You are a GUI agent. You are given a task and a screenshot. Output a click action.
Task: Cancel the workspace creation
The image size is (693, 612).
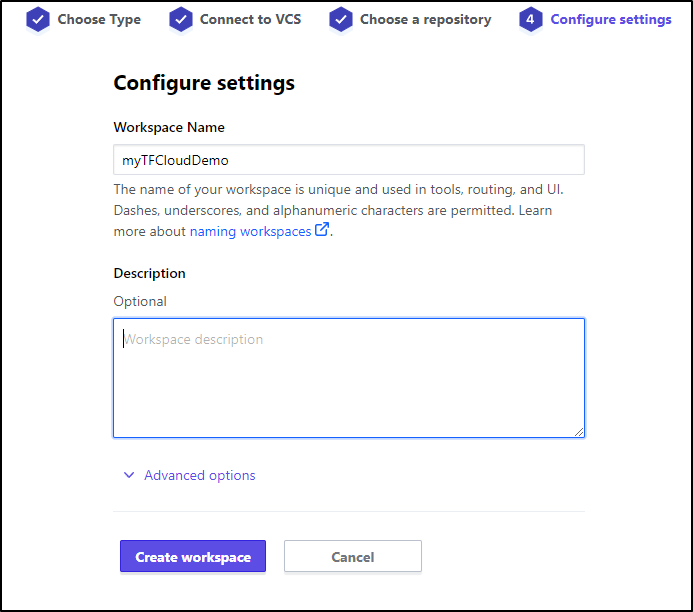pos(353,556)
